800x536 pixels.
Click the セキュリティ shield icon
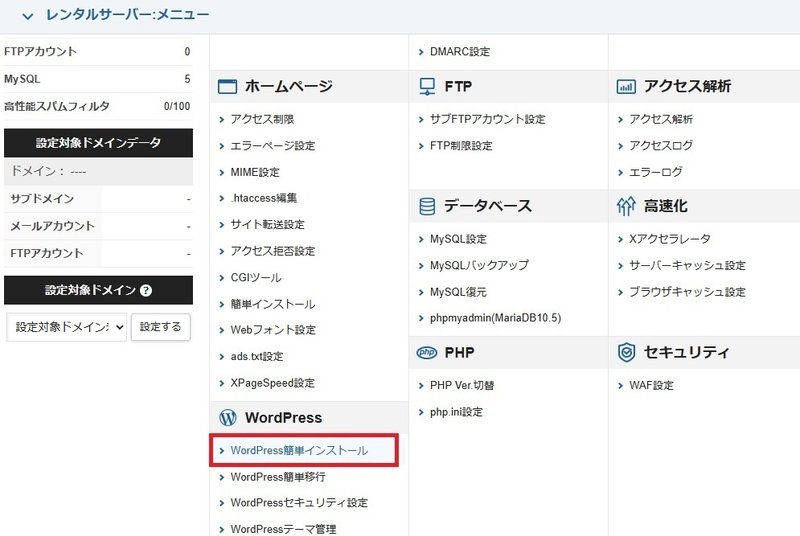pyautogui.click(x=626, y=352)
